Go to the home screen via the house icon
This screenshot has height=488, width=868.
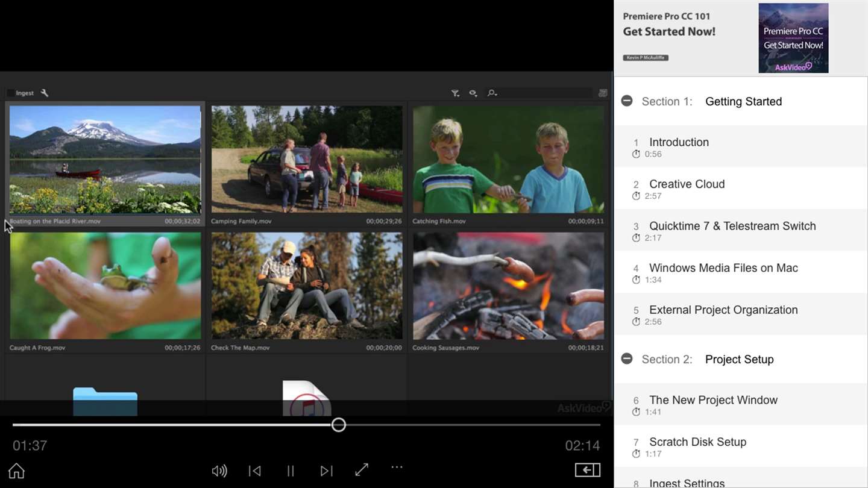click(16, 471)
